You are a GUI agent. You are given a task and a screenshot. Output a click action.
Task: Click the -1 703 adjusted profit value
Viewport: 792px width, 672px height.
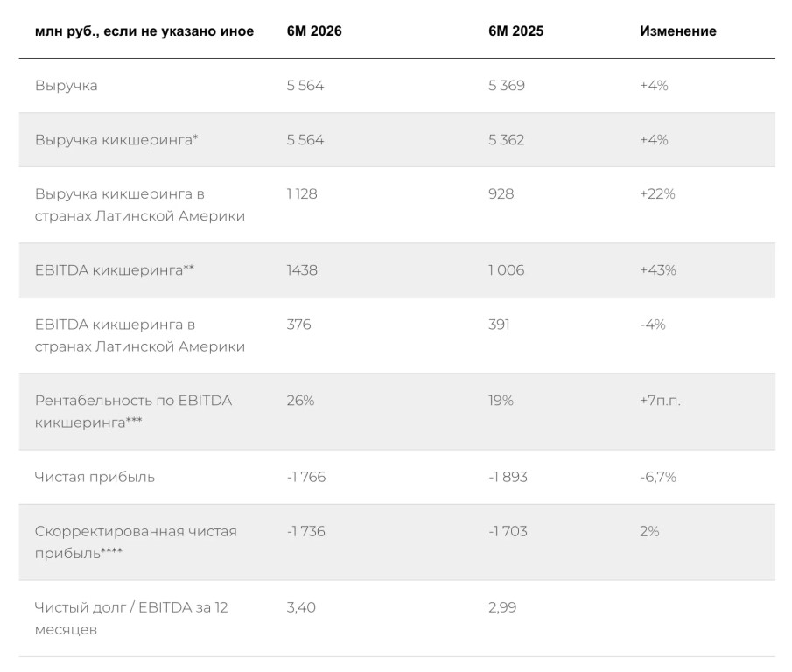coord(508,531)
